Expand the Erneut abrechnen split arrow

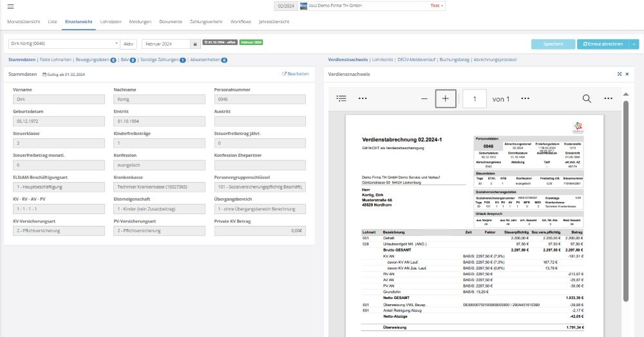coord(634,44)
